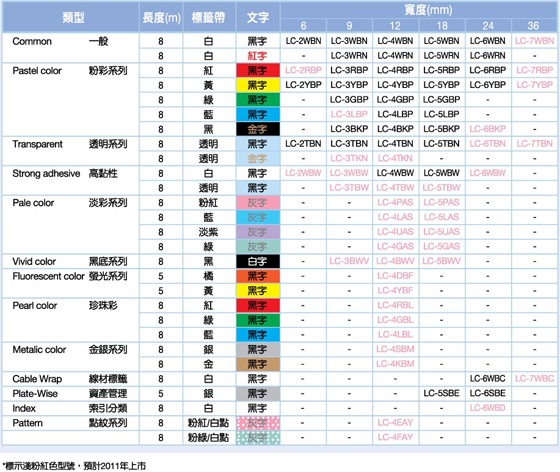Image resolution: width=560 pixels, height=472 pixels.
Task: Click the footnote about 2011 release
Action: (x=74, y=466)
